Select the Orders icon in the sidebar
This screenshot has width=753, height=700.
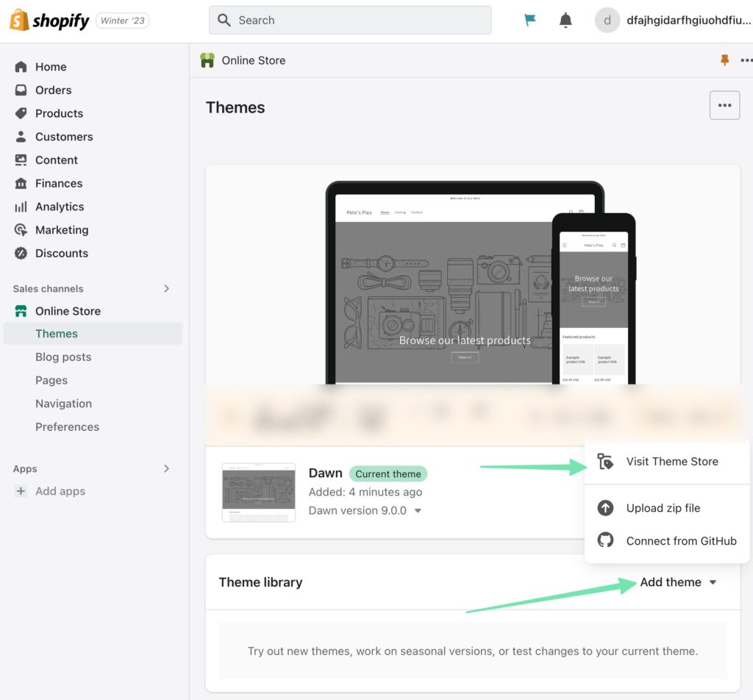21,90
